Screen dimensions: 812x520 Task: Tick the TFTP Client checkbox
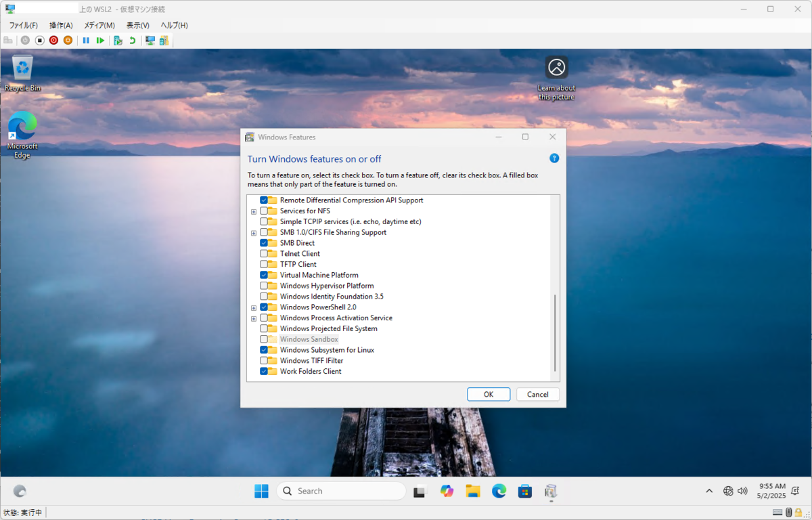(264, 264)
